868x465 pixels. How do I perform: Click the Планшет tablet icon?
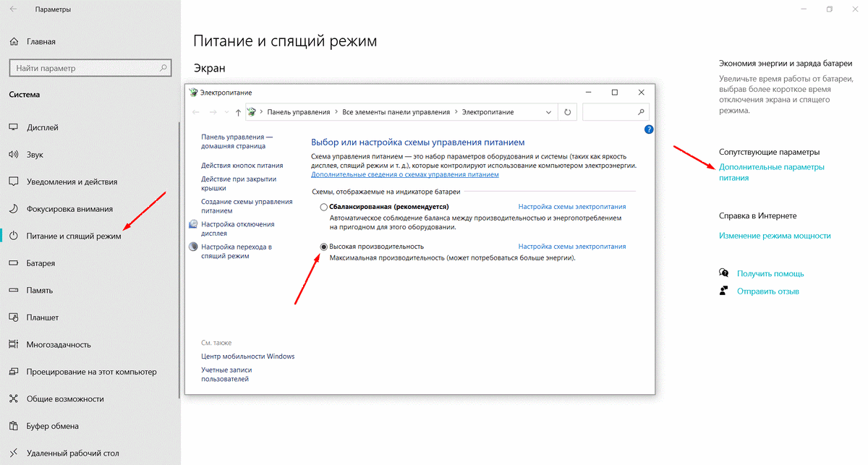13,317
